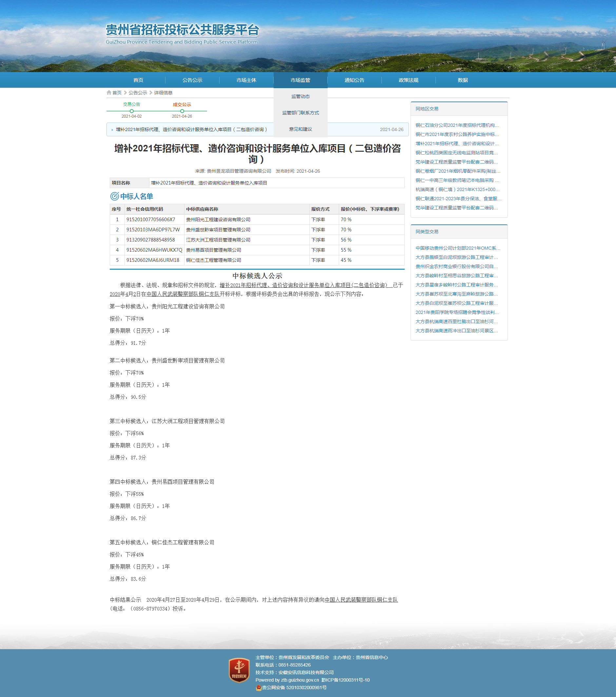Click credit code 91520103MA6DP97L7W cell

[154, 230]
